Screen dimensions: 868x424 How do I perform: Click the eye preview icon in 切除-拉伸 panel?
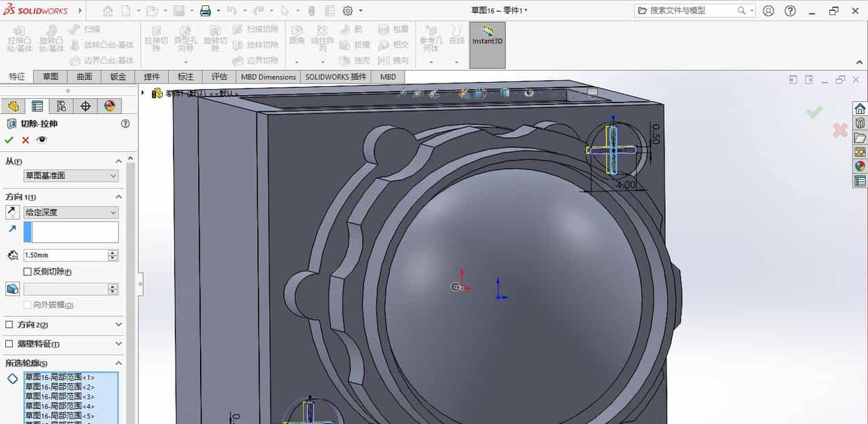(41, 139)
